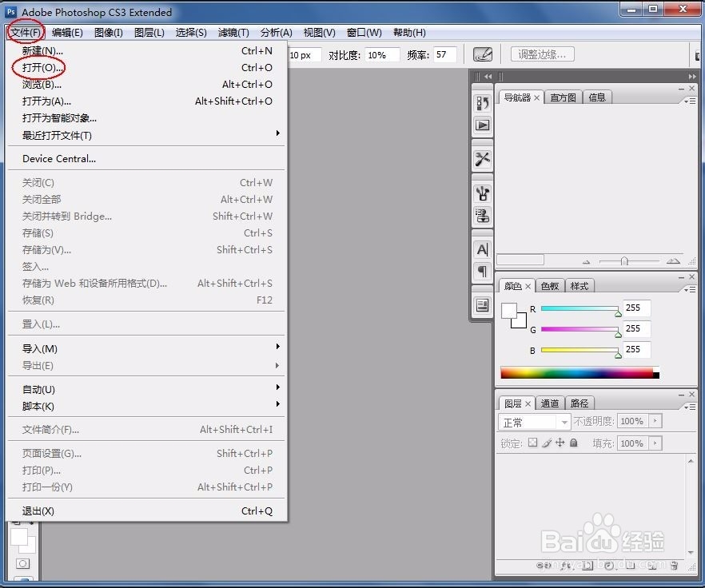Choose 浏览(B)... menu entry
This screenshot has width=705, height=588.
click(x=146, y=84)
